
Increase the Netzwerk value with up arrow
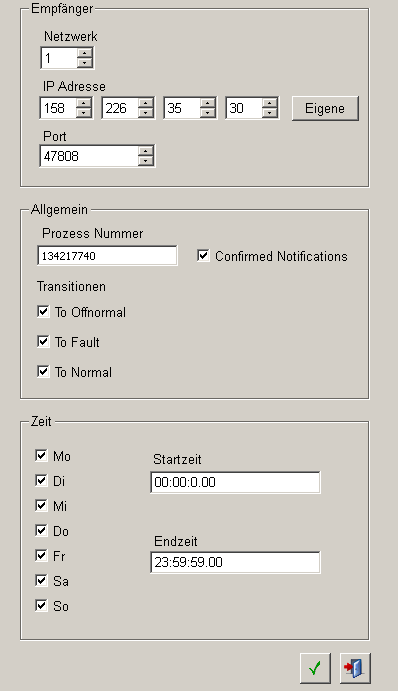tap(85, 53)
